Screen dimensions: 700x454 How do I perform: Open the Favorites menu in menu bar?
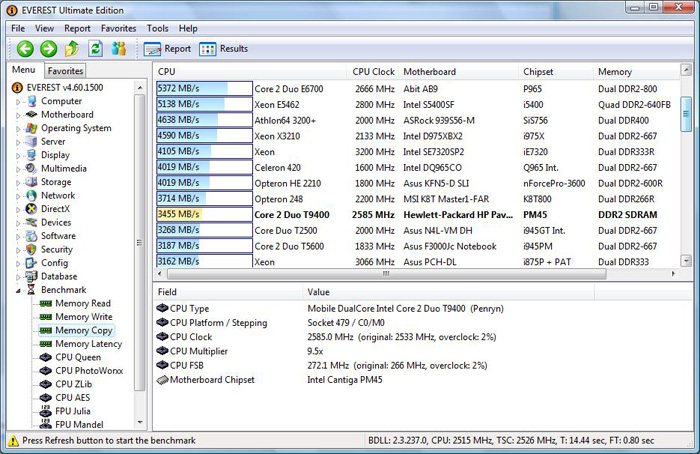pyautogui.click(x=118, y=28)
